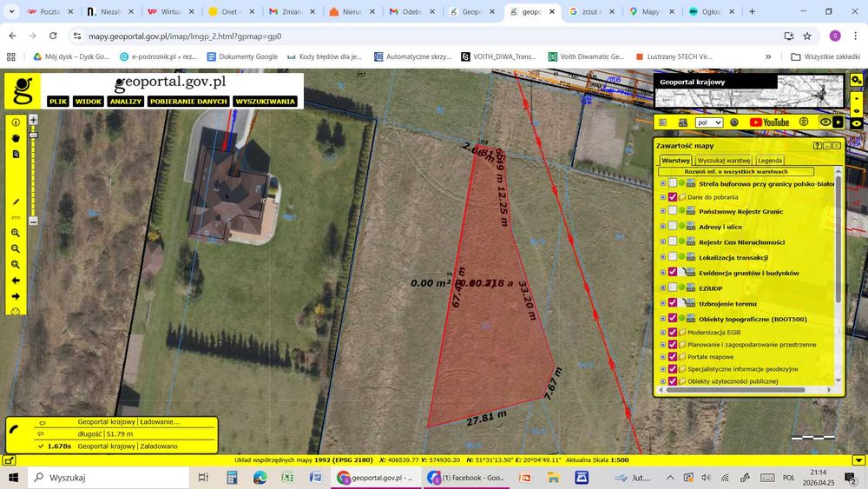Screen dimensions: 868x489
Task: Click the globe full-extent icon in left toolbar
Action: click(16, 311)
